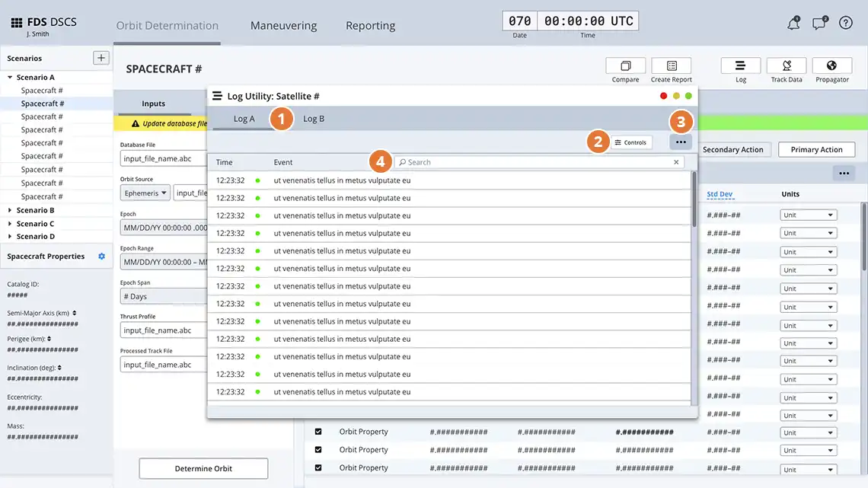Switch to the Log B tab
Image resolution: width=868 pixels, height=488 pixels.
(x=314, y=119)
